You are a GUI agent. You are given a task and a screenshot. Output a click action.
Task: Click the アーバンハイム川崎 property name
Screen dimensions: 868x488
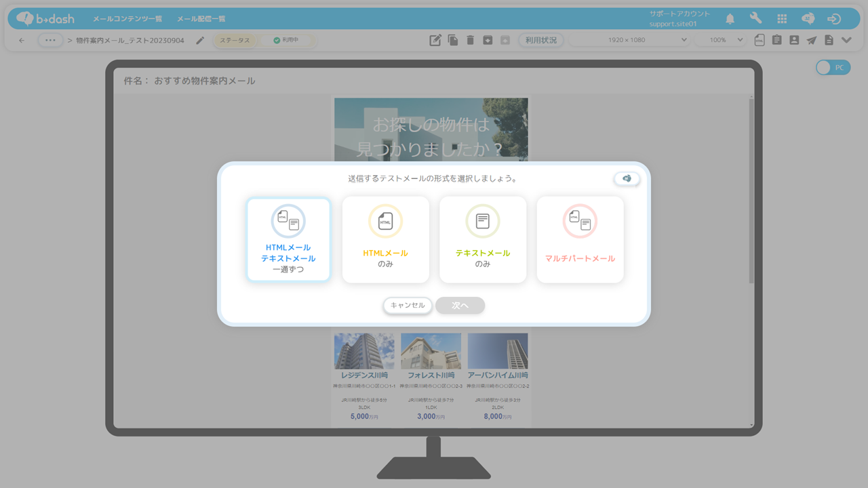coord(498,375)
